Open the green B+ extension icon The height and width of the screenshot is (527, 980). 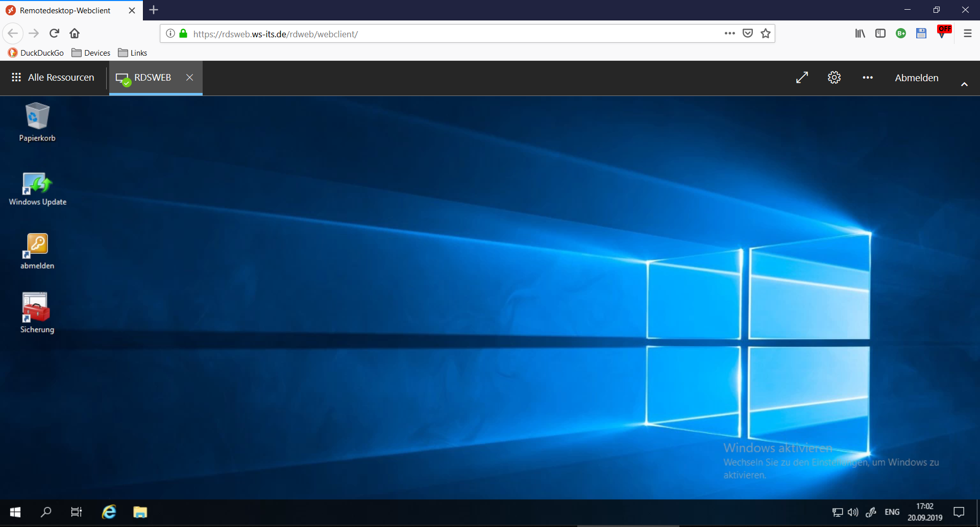coord(901,33)
